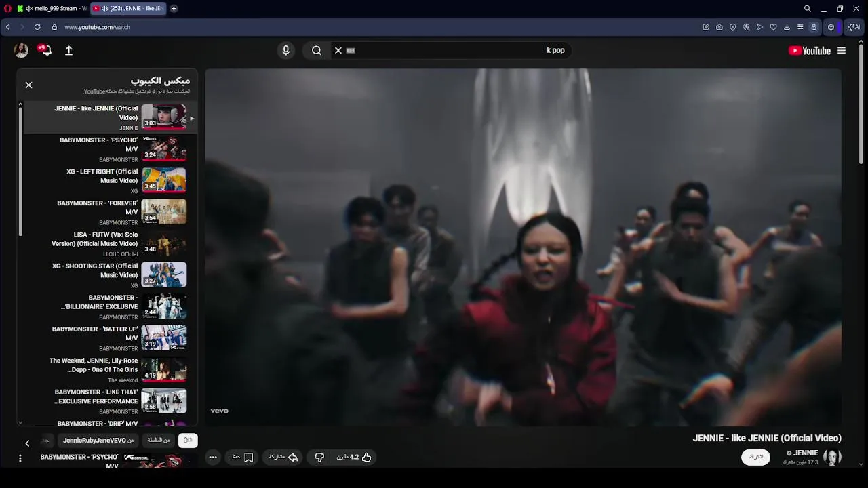Select BABYMONSTER - 'BATTER UP' M/V item
Viewport: 868px width, 488px height.
110,338
